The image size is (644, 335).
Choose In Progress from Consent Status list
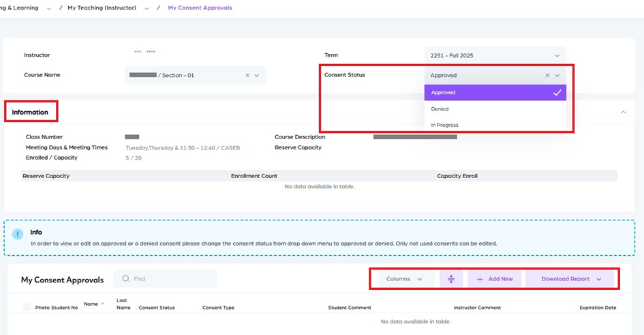[x=445, y=126]
